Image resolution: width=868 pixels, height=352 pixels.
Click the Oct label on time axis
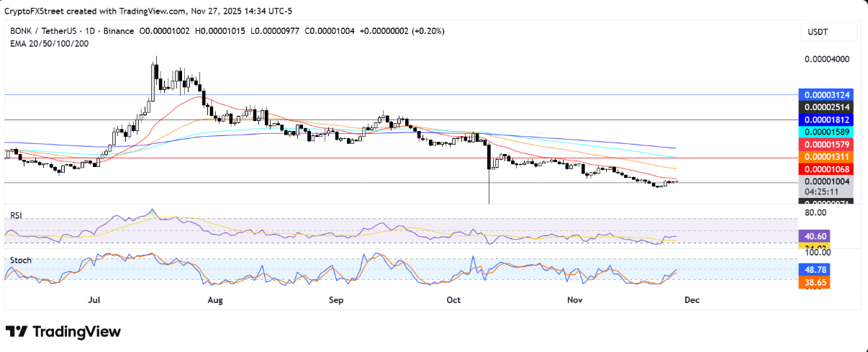coord(453,299)
